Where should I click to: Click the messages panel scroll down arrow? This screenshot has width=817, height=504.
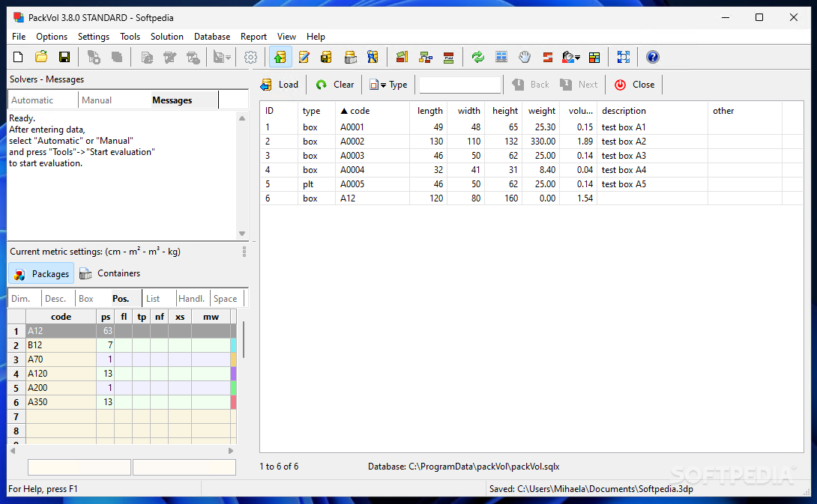242,233
